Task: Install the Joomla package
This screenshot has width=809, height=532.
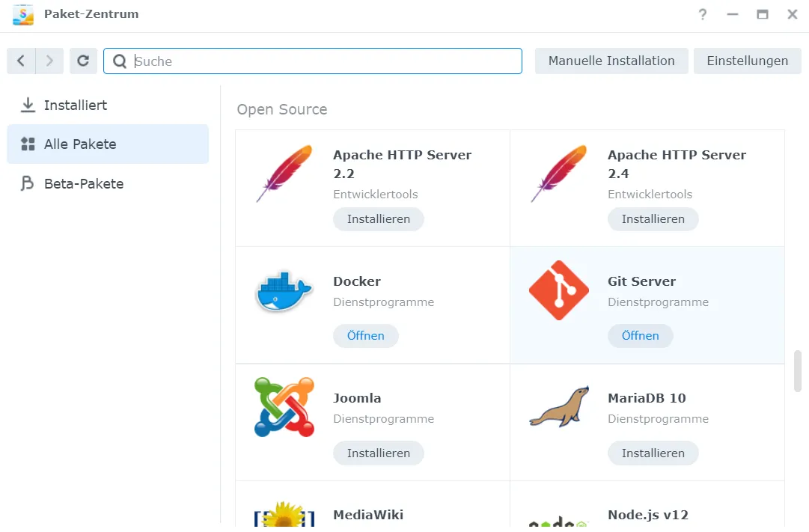Action: [379, 453]
